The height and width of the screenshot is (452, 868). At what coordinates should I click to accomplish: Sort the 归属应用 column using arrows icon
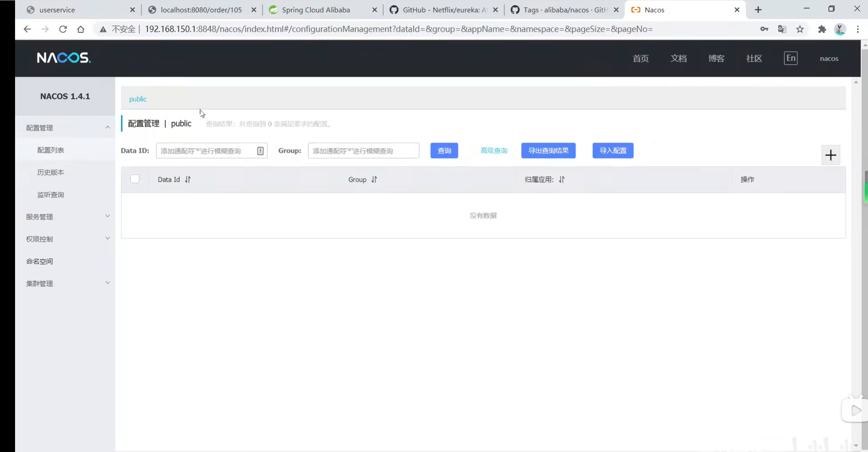point(562,179)
